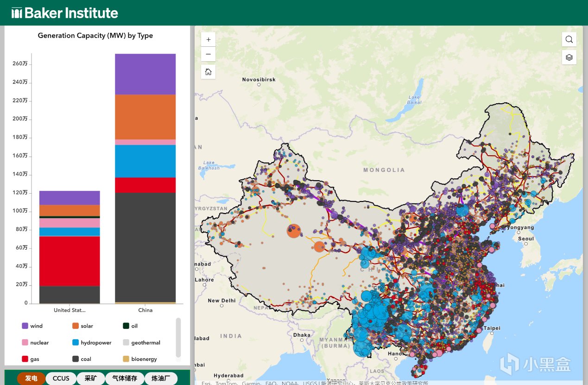Click the legend scrollbar
The height and width of the screenshot is (385, 588).
coord(178,338)
